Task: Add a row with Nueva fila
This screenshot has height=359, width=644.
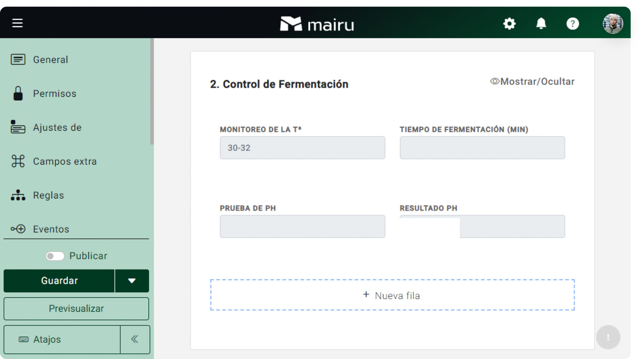Action: (392, 295)
